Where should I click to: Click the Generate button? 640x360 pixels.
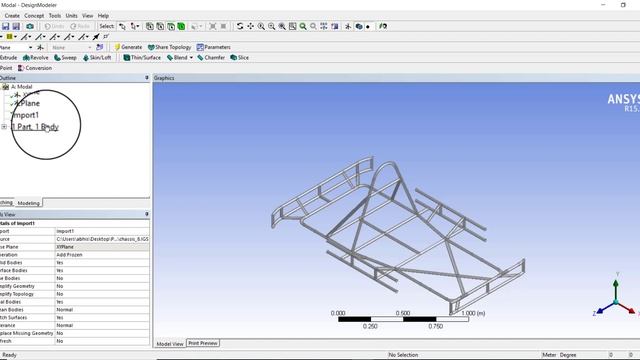click(128, 47)
